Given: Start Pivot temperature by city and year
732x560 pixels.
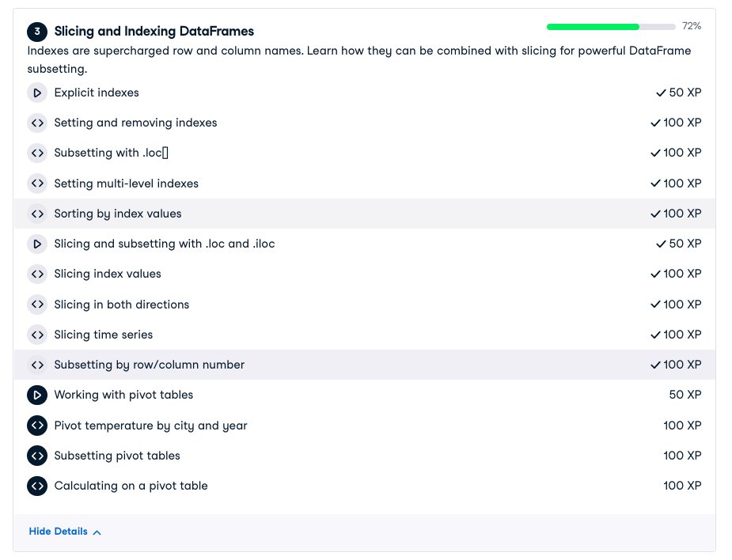Looking at the screenshot, I should pos(150,426).
